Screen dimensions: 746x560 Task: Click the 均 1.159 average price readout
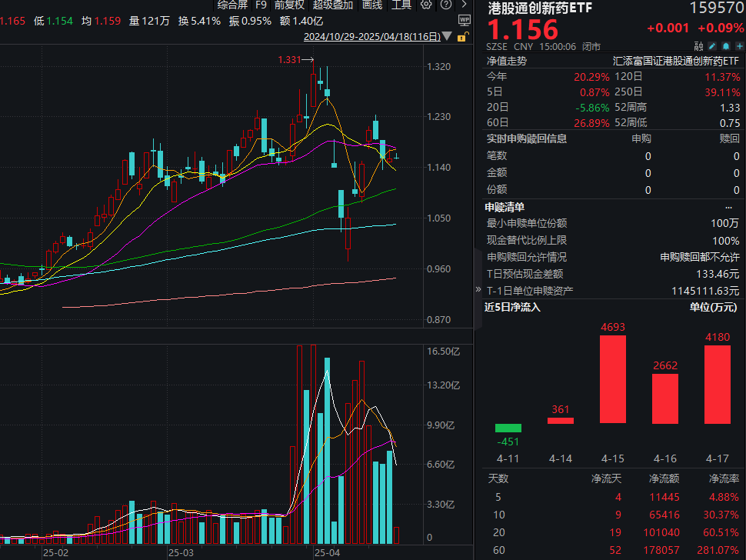coord(101,21)
